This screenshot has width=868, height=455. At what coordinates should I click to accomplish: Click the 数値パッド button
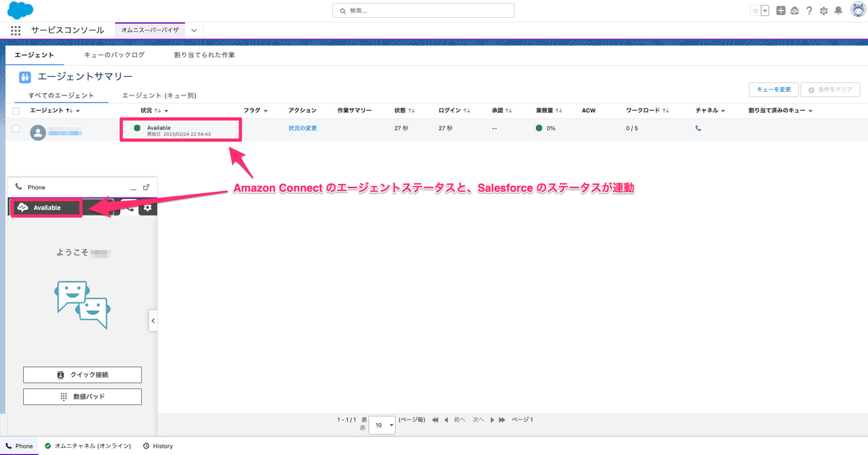coord(82,396)
